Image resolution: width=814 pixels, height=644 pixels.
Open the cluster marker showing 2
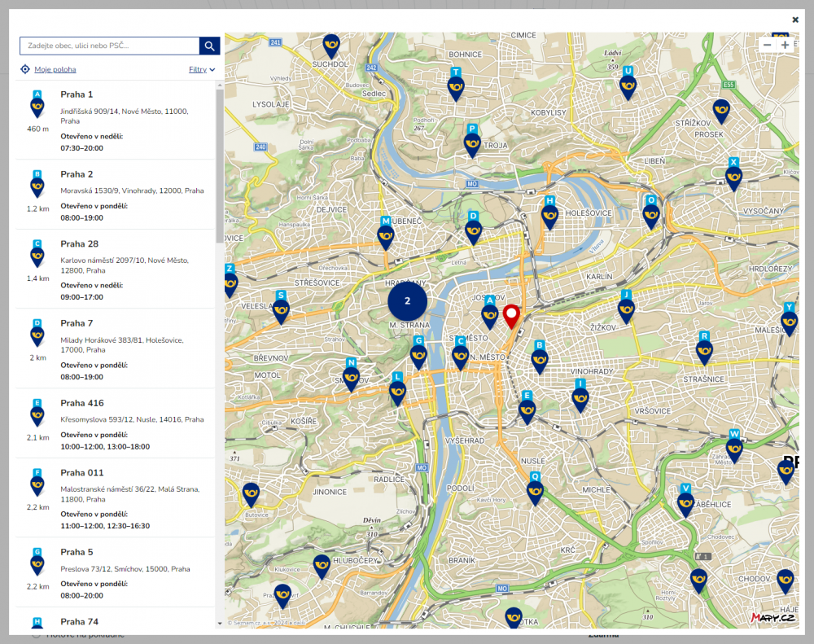(x=408, y=301)
